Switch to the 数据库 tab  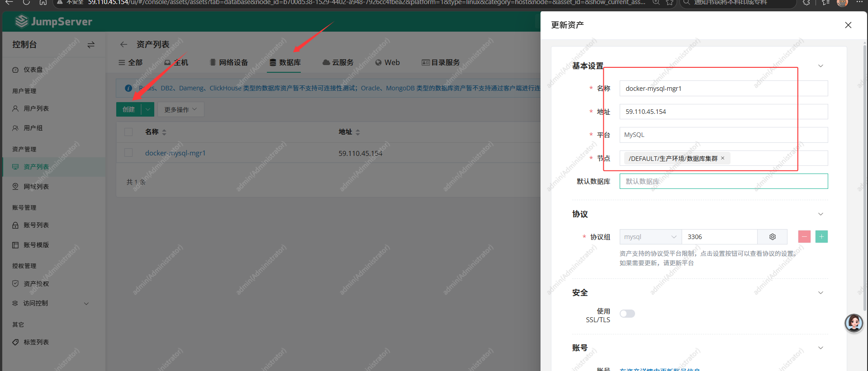click(285, 62)
